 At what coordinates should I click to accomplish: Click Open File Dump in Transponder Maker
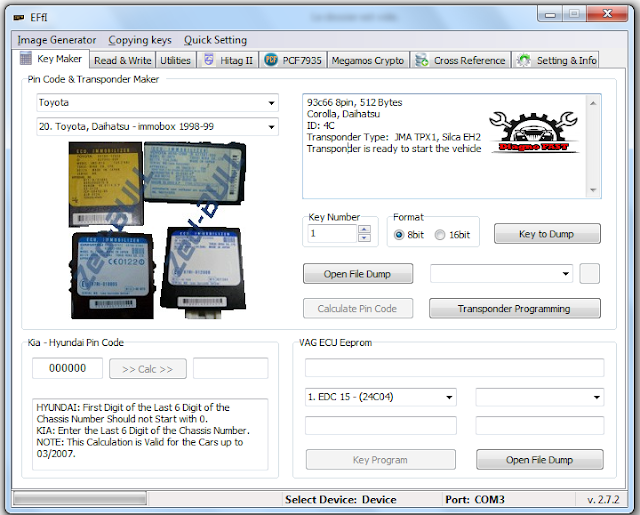pyautogui.click(x=358, y=274)
